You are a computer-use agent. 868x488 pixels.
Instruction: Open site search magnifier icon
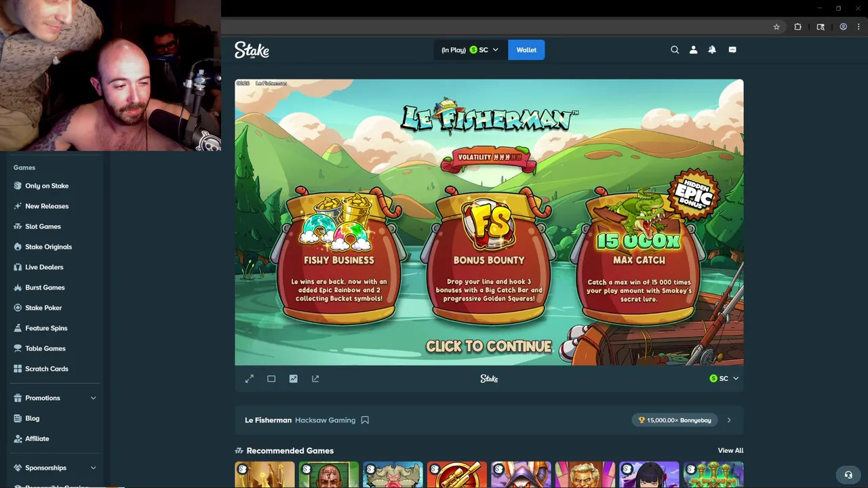(x=675, y=49)
